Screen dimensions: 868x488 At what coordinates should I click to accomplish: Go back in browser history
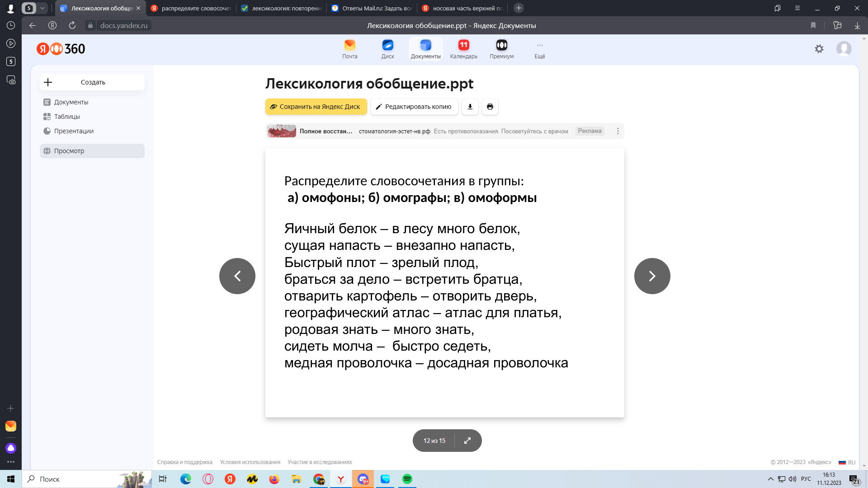pos(33,25)
